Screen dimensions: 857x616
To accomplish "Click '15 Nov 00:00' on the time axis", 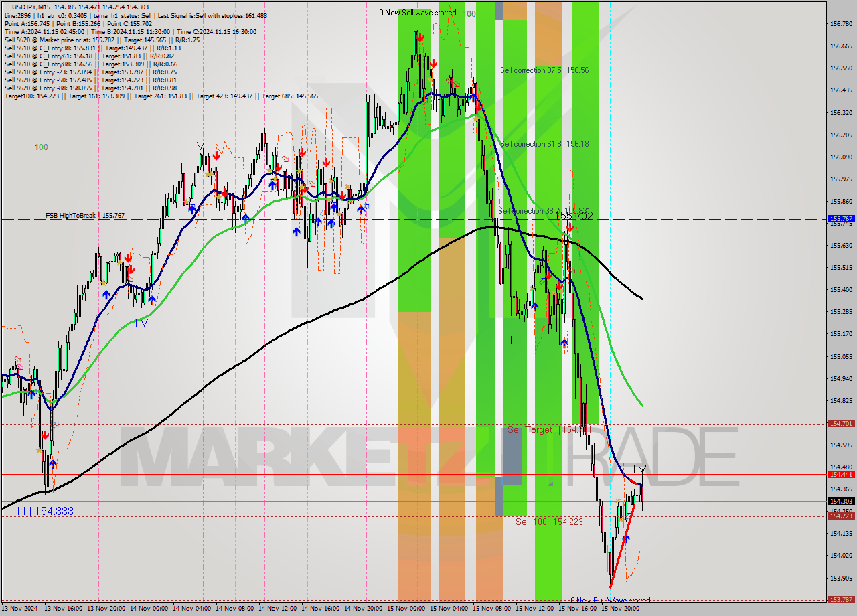I will (405, 609).
